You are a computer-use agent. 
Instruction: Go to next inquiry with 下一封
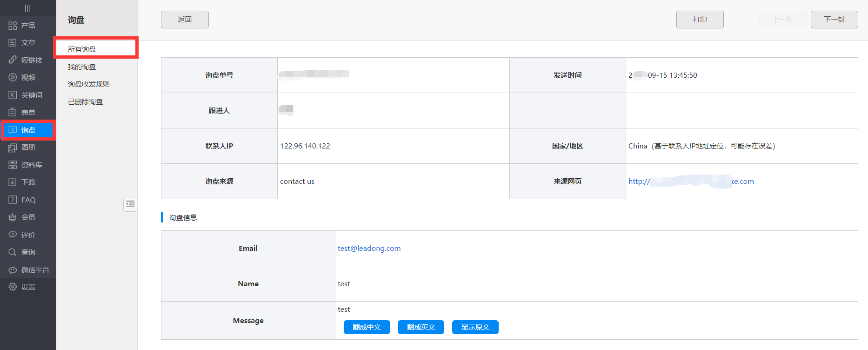[834, 20]
